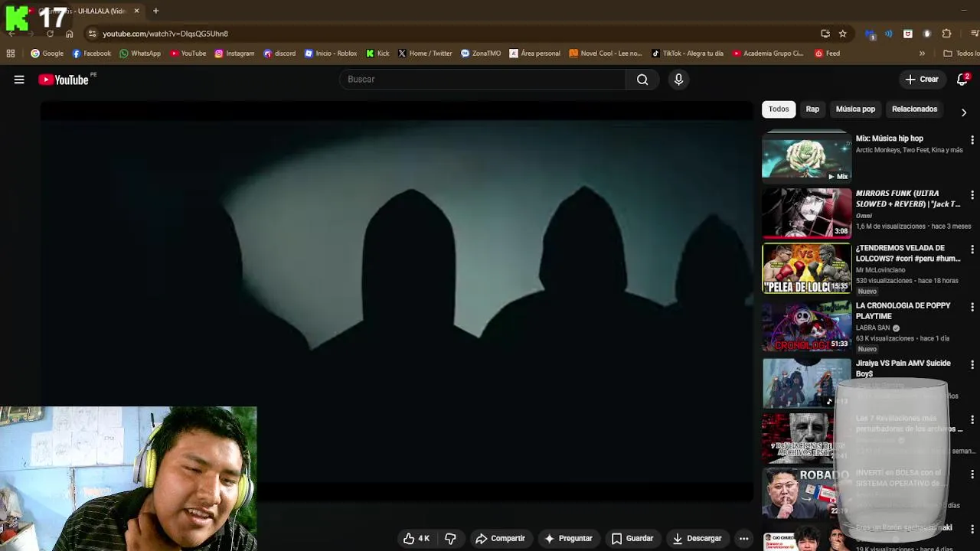Open the install/cast icon in address bar
Viewport: 980px width, 551px height.
point(825,34)
